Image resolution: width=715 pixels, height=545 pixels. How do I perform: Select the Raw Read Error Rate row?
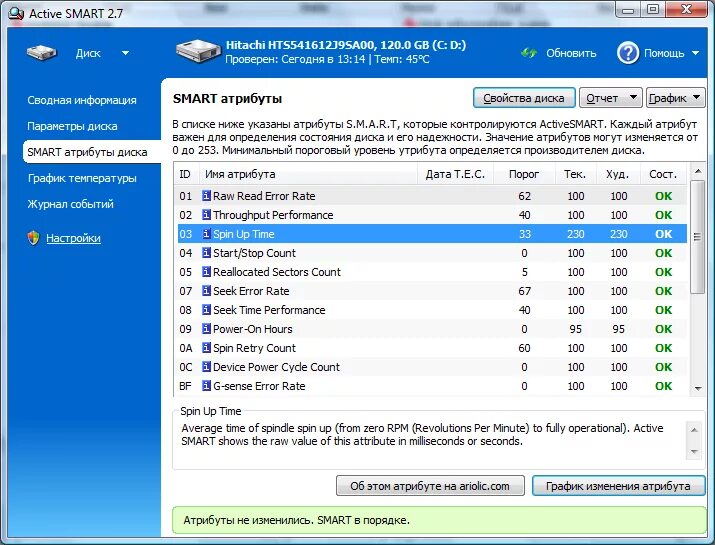(432, 196)
